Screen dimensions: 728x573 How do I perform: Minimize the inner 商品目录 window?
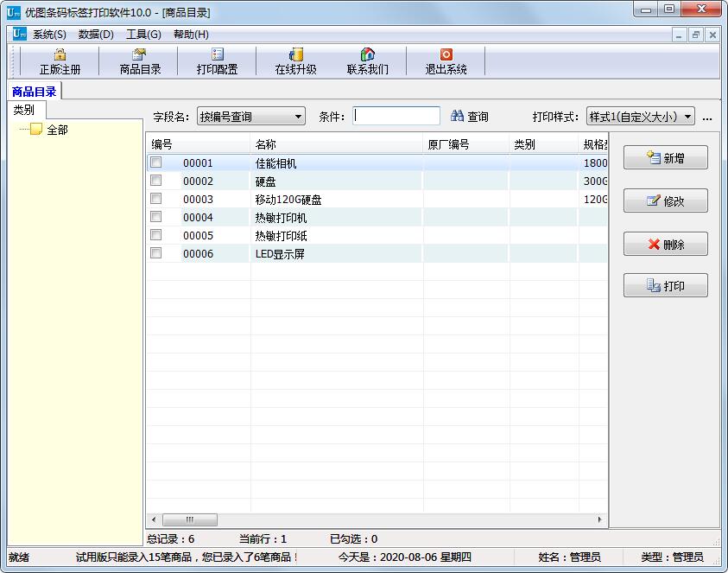tap(679, 35)
